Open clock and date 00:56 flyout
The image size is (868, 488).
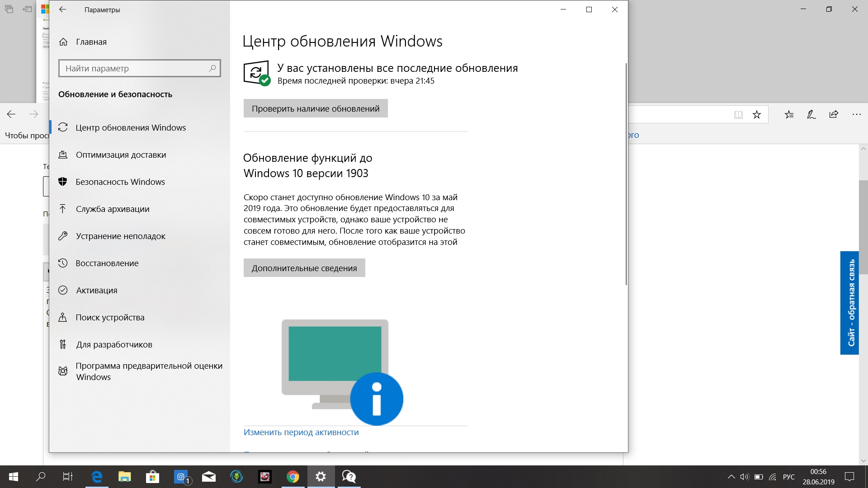pos(818,477)
